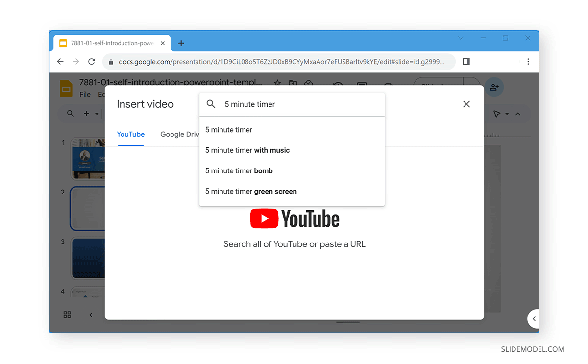The width and height of the screenshot is (588, 364).
Task: Select the pointer mode cursor icon
Action: 496,114
